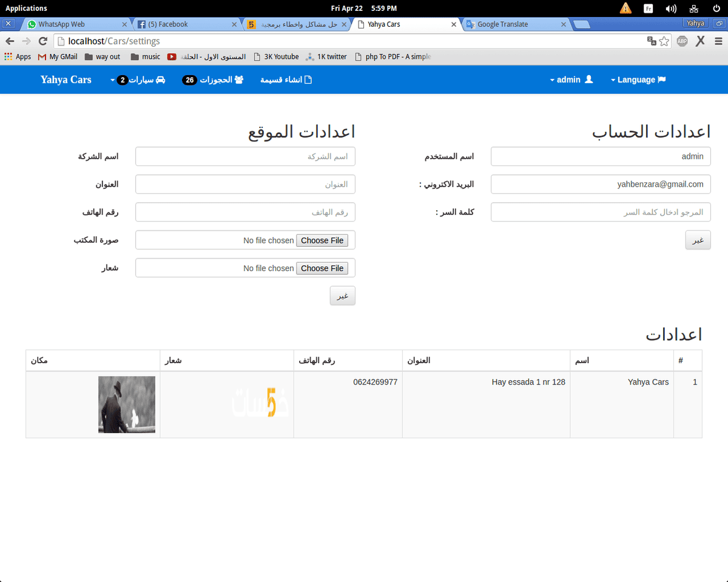Open the 'way out' bookmark folder
This screenshot has width=728, height=582.
pos(103,56)
